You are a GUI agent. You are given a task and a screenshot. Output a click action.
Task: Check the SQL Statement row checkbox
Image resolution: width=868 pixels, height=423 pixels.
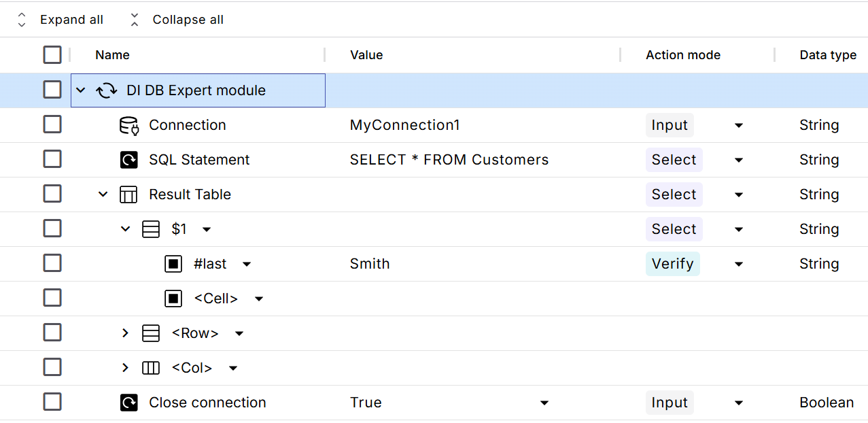point(52,159)
